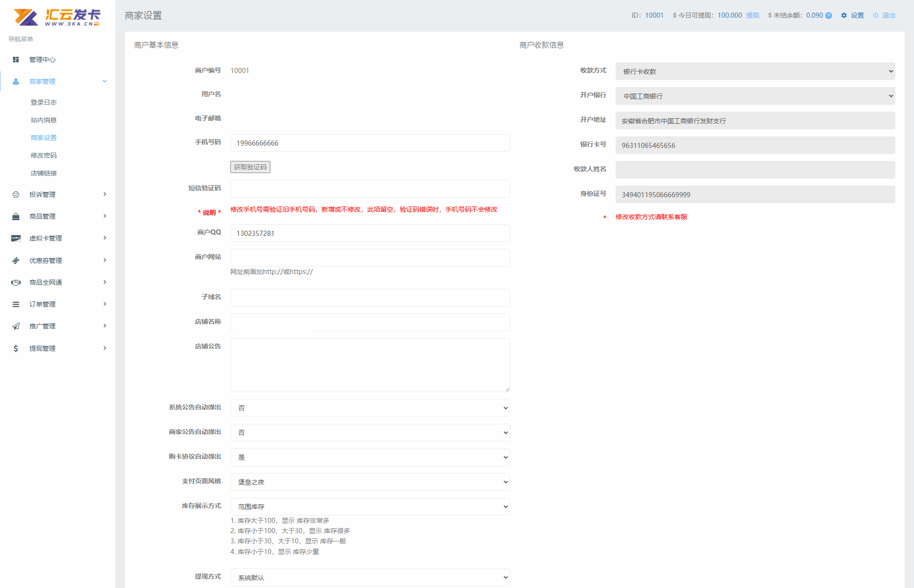Switch to 登录日志 in sidebar menu

click(x=43, y=102)
